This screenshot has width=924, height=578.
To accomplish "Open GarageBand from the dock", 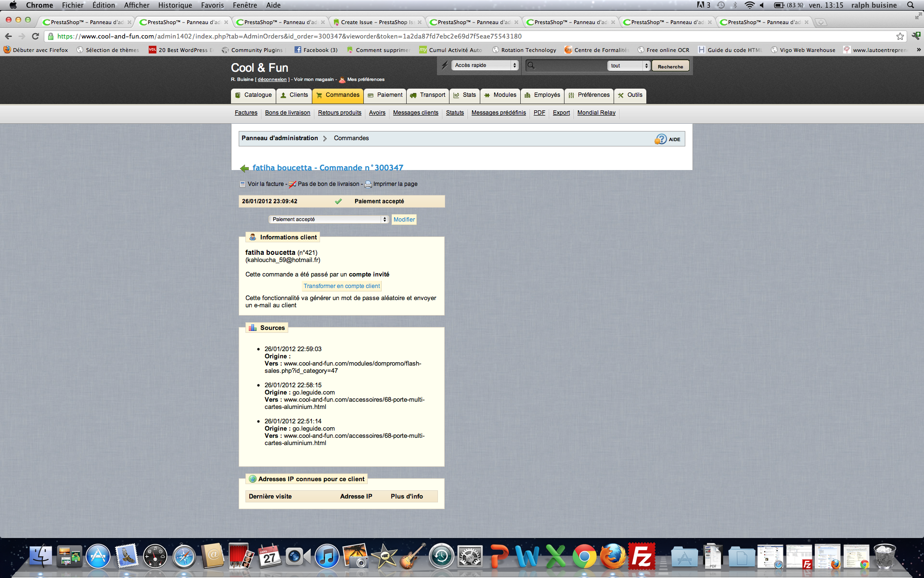I will [x=413, y=556].
